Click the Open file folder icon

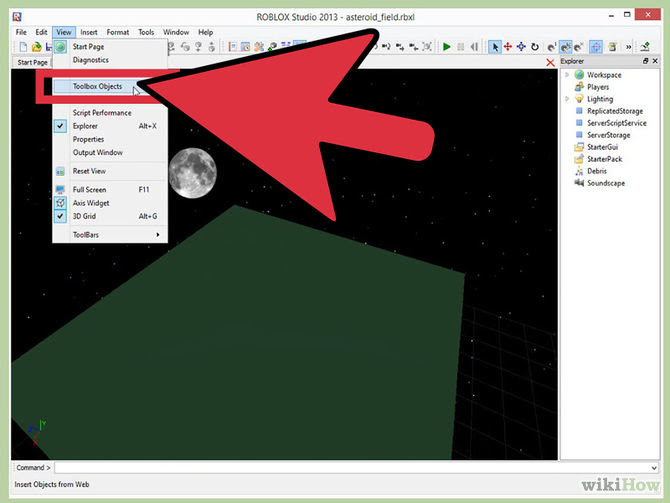pyautogui.click(x=37, y=47)
